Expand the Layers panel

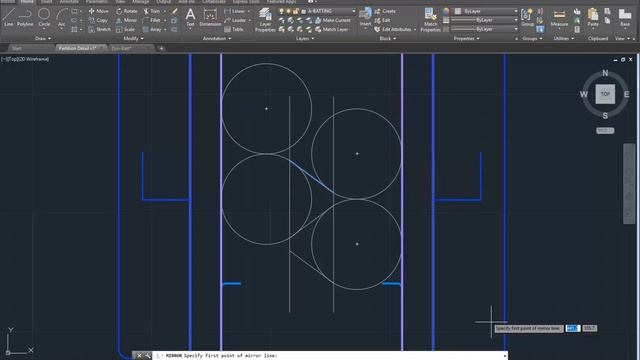305,38
